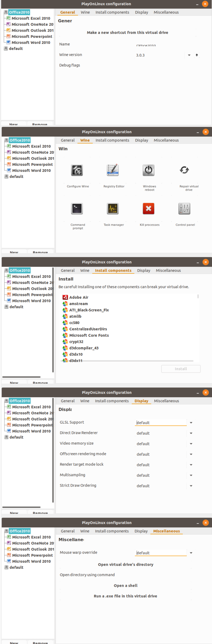Viewport: 212px width, 644px height.
Task: Expand the Wine version dropdown arrow
Action: click(x=189, y=55)
